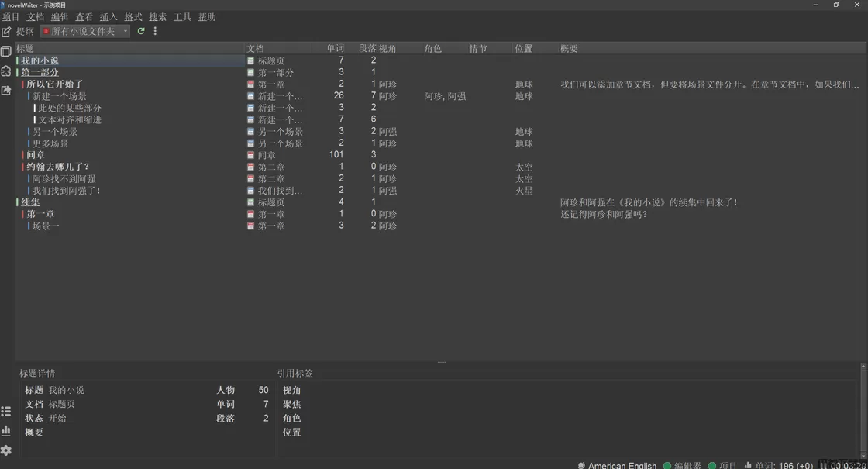This screenshot has width=868, height=469.
Task: Open the build manuscript sidebar icon
Action: click(x=6, y=90)
